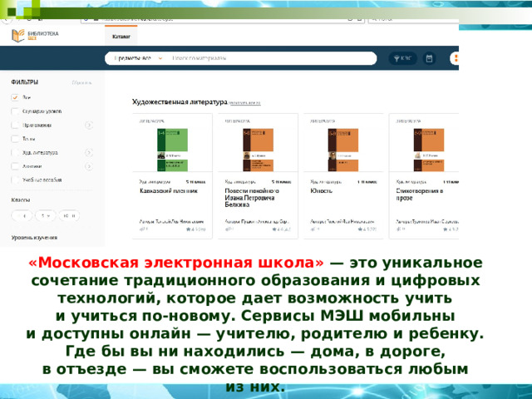Click the Классы filter heading
The image size is (532, 399).
(x=20, y=199)
